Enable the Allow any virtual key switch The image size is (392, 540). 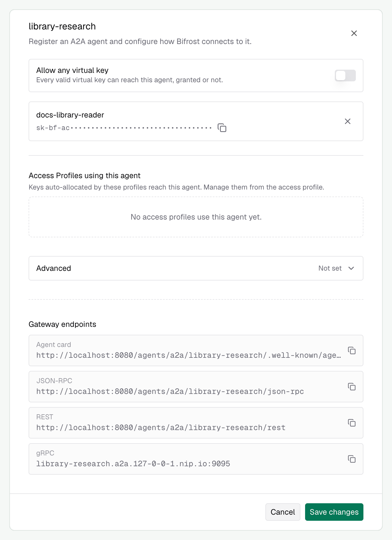coord(345,76)
